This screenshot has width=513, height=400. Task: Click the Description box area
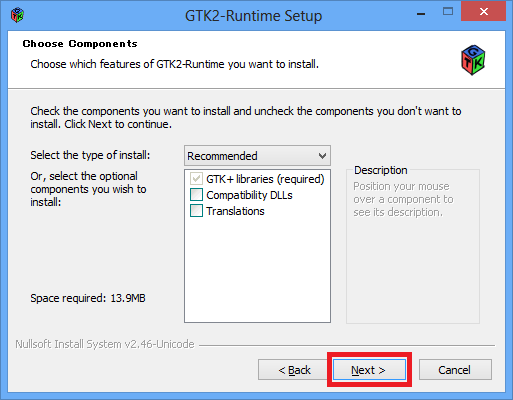413,247
